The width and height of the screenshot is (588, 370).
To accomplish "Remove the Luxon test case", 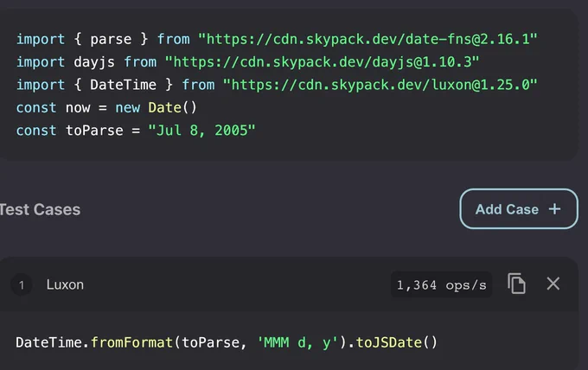I will (553, 284).
